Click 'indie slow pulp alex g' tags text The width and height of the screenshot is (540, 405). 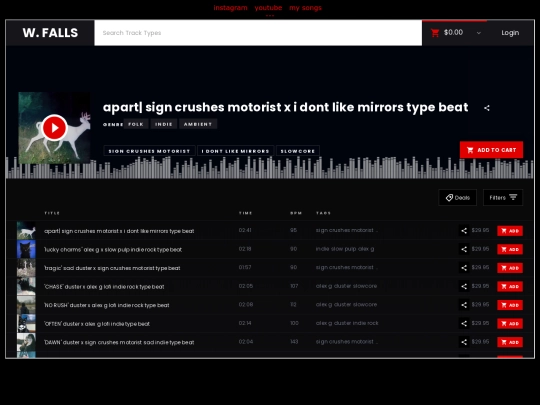tap(345, 249)
